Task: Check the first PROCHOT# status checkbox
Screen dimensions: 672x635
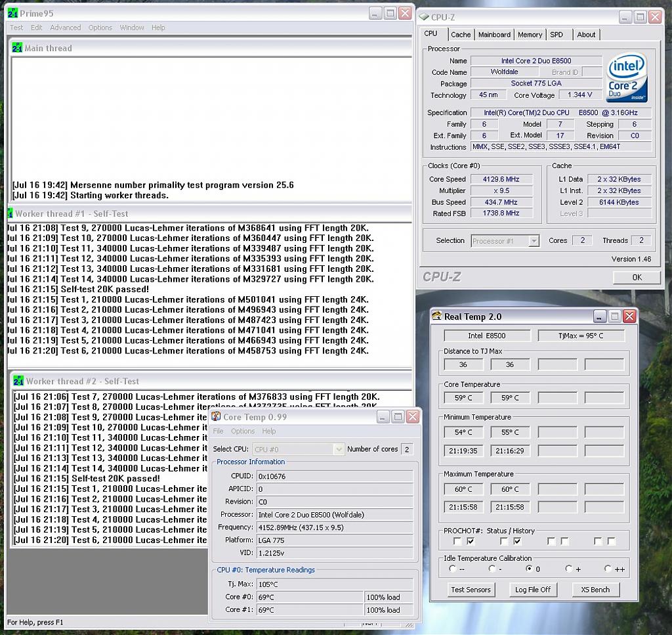Action: (x=457, y=542)
